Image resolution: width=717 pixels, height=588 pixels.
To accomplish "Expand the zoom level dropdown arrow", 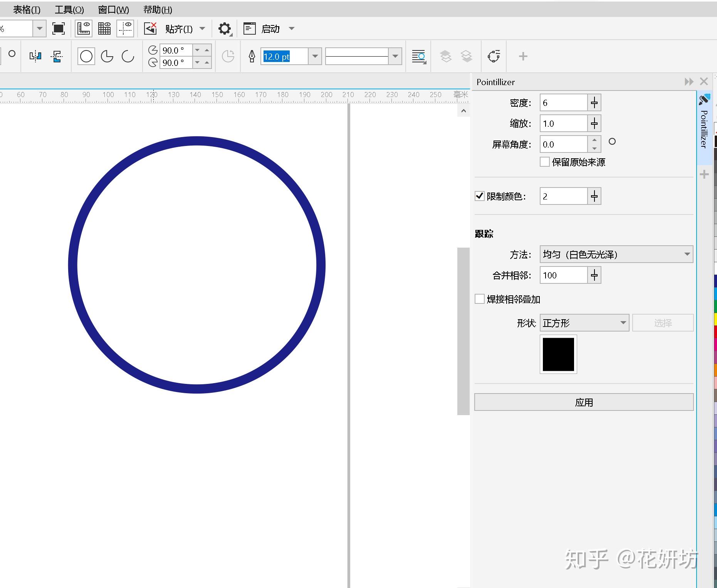I will 39,28.
